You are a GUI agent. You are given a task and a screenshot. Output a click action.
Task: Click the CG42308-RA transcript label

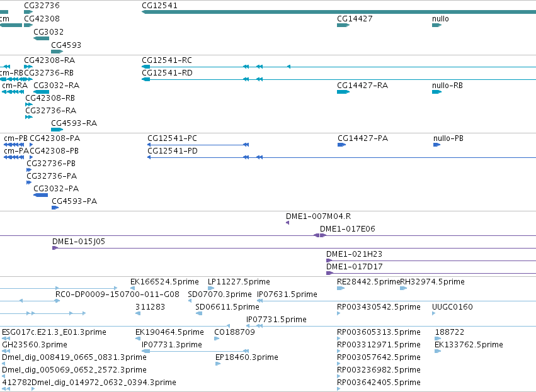click(50, 60)
